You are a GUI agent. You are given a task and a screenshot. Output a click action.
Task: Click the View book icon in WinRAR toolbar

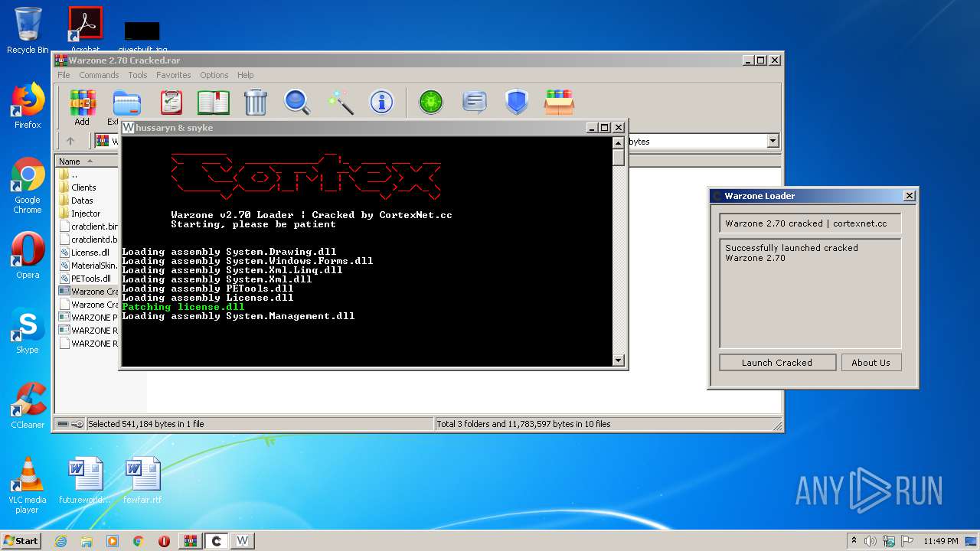click(214, 102)
